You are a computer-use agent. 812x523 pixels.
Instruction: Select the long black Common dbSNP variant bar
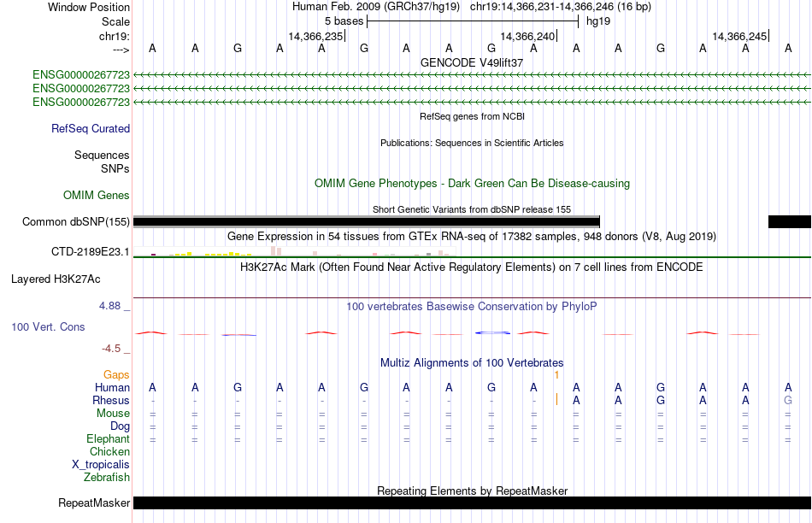pos(367,221)
